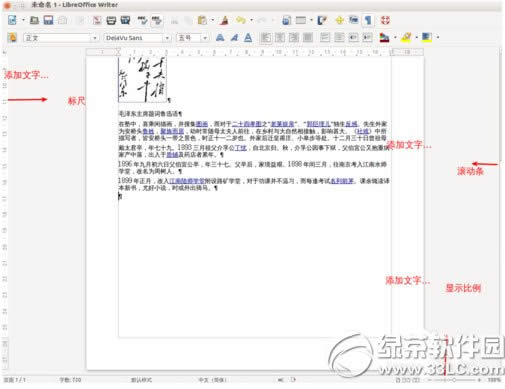Apply the paragraph background color
The image size is (505, 389).
tap(427, 38)
